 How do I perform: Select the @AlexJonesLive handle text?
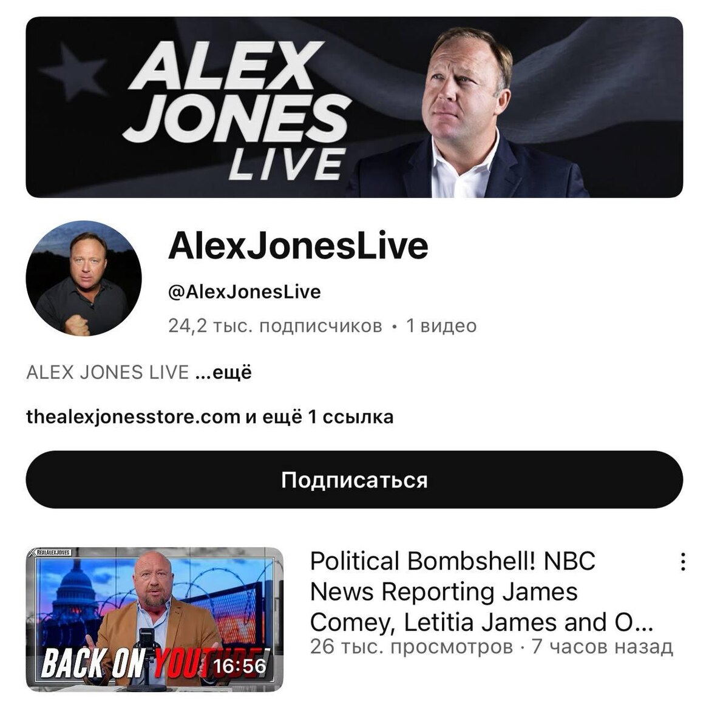244,292
